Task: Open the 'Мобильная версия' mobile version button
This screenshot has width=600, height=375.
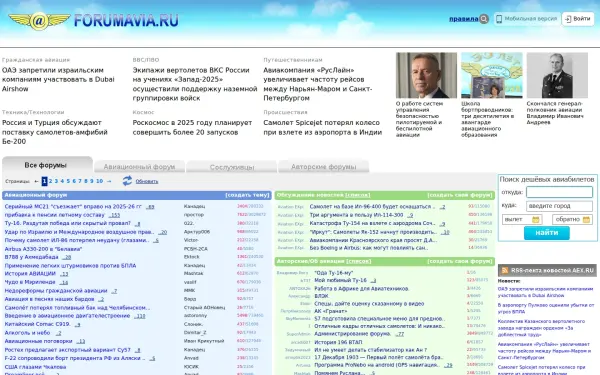Action: pyautogui.click(x=527, y=19)
